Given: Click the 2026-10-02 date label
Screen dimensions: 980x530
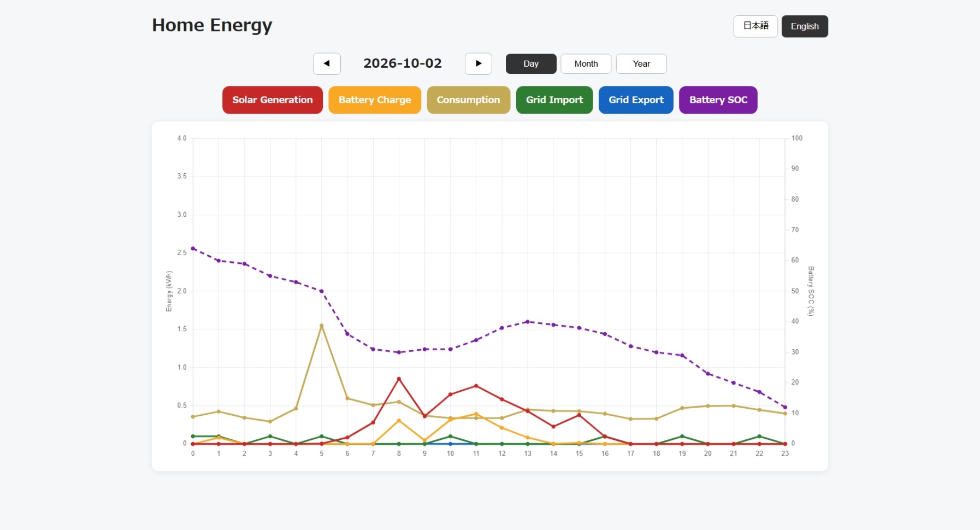Looking at the screenshot, I should click(403, 63).
